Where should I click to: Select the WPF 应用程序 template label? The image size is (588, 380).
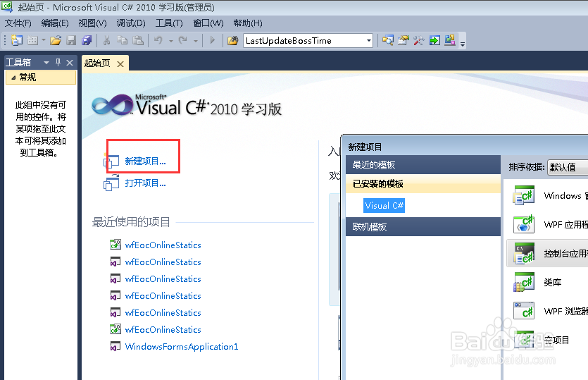click(x=566, y=224)
